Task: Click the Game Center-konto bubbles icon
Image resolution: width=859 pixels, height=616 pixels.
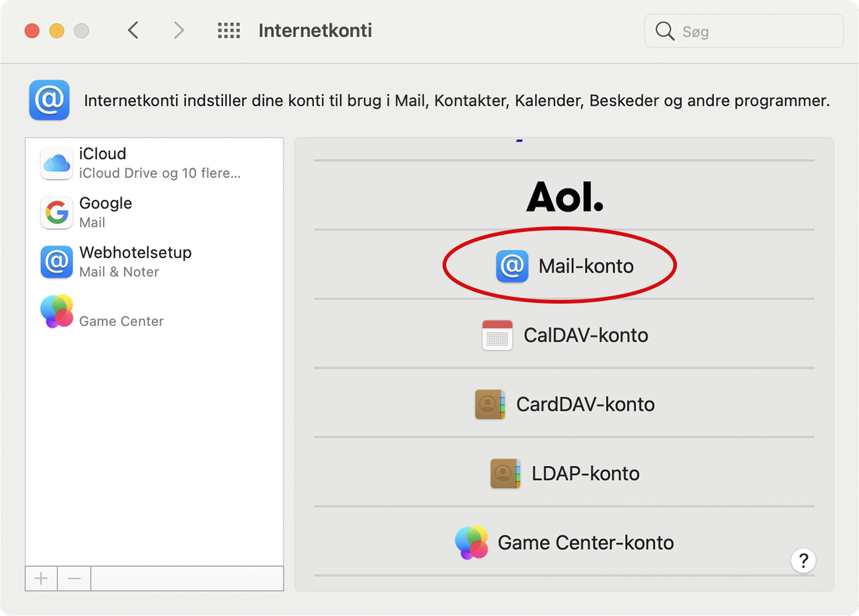Action: 472,542
